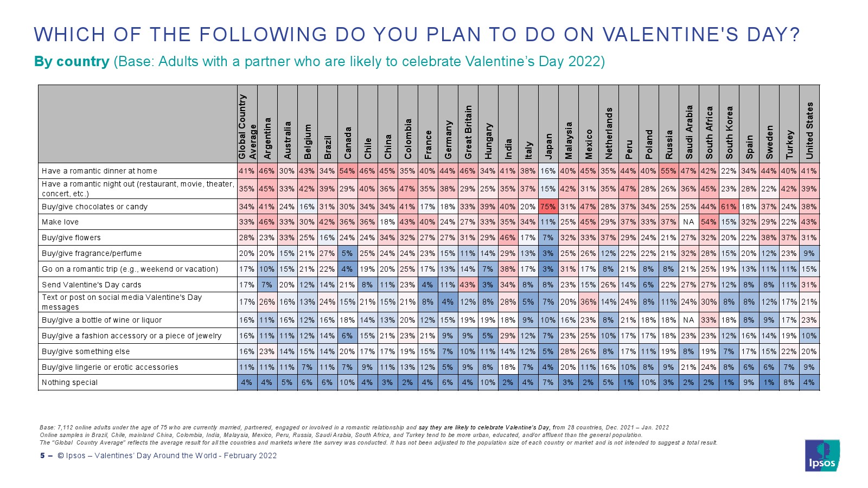This screenshot has width=868, height=488.
Task: Click the 55% Russia romantic dinner cell
Action: point(669,171)
